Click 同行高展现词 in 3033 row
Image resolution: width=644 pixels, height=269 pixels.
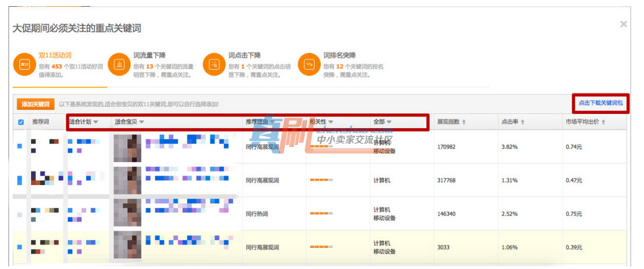tap(263, 247)
